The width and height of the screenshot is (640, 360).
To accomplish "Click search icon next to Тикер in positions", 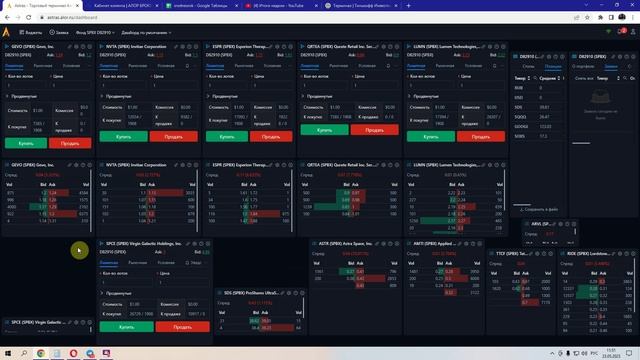I will click(x=535, y=78).
